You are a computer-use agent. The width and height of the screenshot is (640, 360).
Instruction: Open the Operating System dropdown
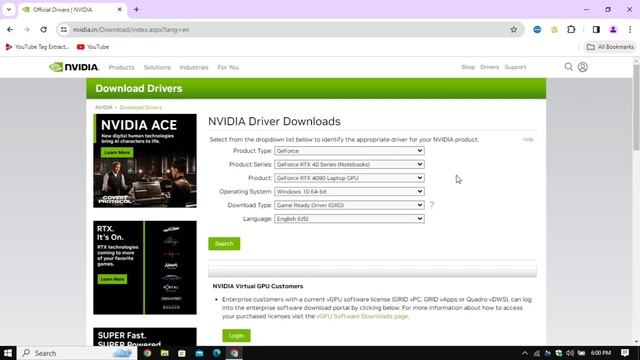click(349, 191)
